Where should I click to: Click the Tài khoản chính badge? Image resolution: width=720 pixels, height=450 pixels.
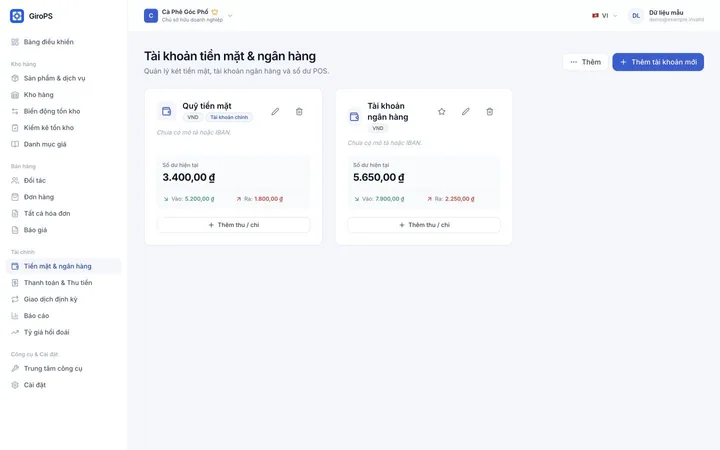pyautogui.click(x=229, y=117)
